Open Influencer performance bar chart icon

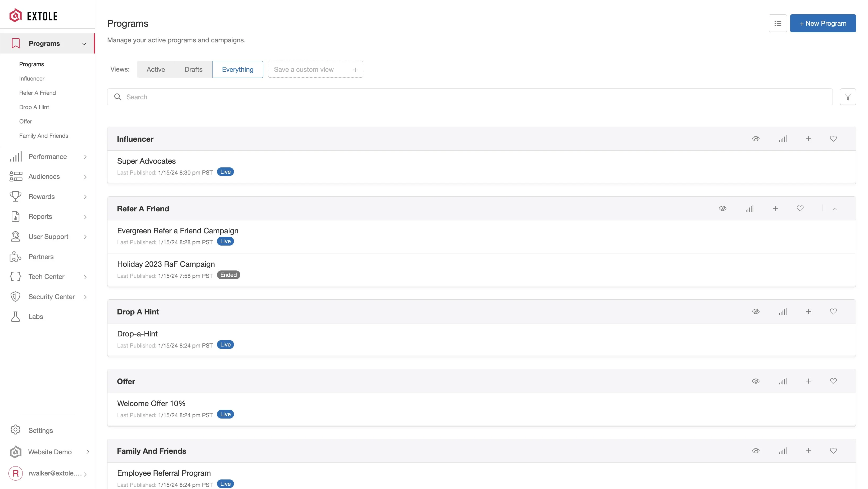(783, 139)
